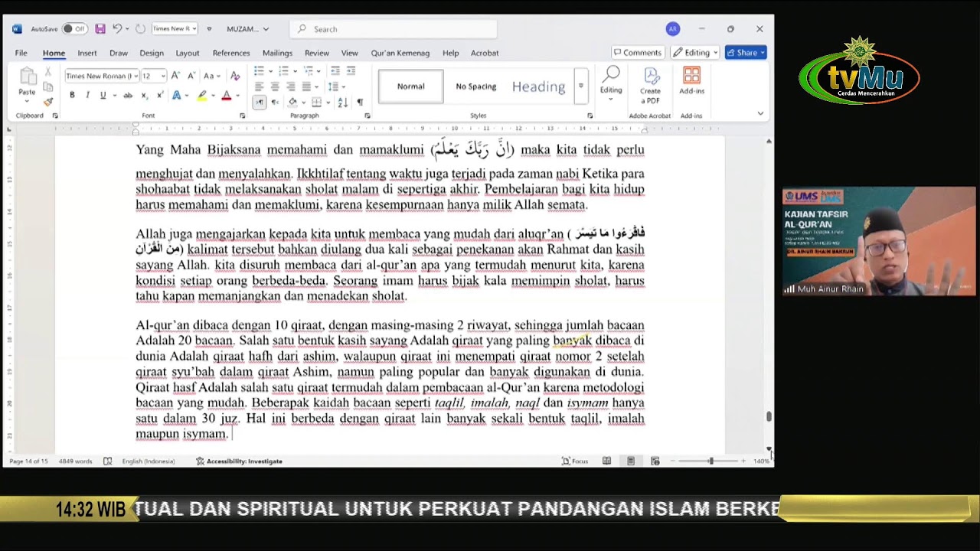Toggle show paragraph marks

click(x=360, y=102)
